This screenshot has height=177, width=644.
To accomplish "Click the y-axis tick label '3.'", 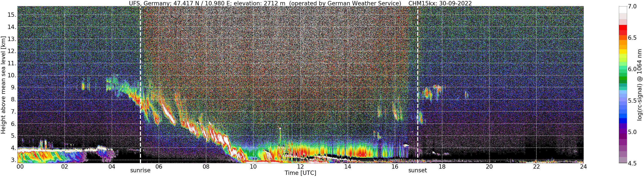I will tap(14, 160).
